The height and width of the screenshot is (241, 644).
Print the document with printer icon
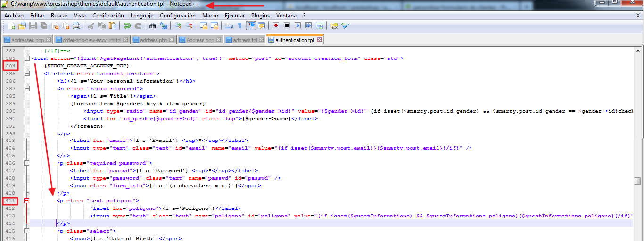click(x=76, y=25)
